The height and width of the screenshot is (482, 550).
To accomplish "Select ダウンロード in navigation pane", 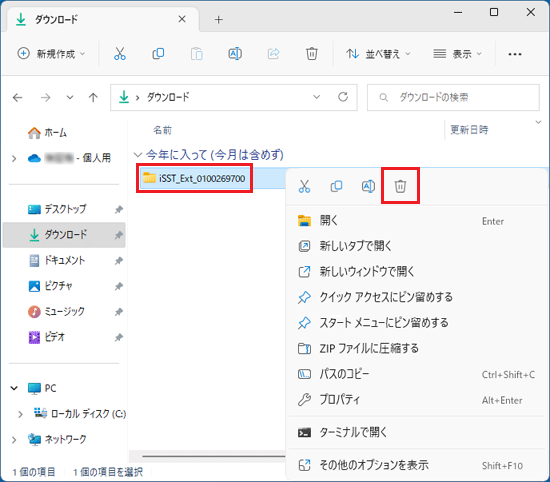I will click(64, 235).
